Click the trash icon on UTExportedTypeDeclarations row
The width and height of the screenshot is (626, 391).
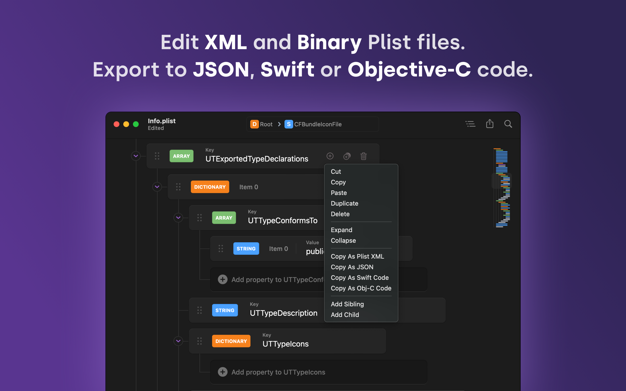(363, 156)
